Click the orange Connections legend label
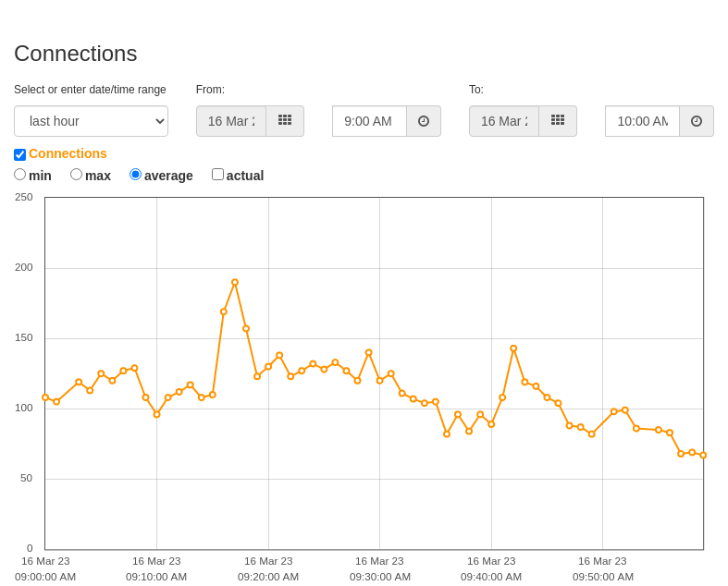Screen dimensions: 728x586 point(68,153)
